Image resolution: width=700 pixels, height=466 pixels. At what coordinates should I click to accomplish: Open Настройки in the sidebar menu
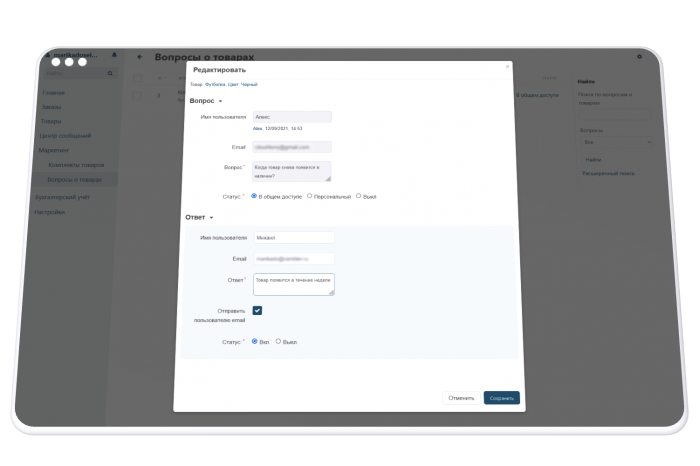50,212
